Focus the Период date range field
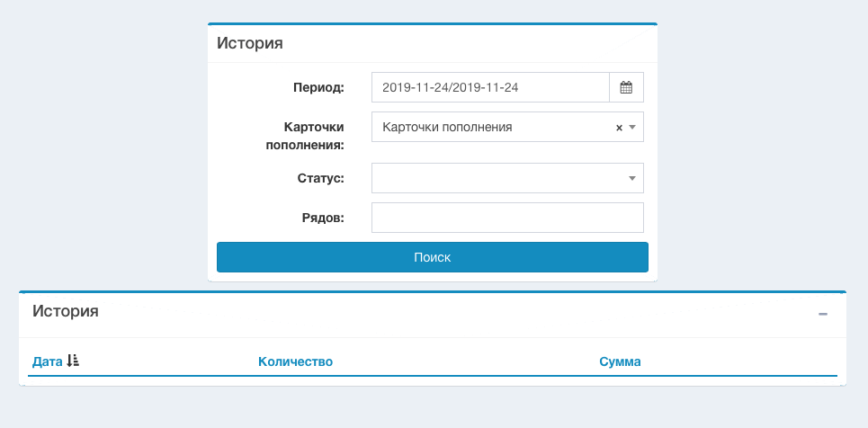 [x=490, y=88]
